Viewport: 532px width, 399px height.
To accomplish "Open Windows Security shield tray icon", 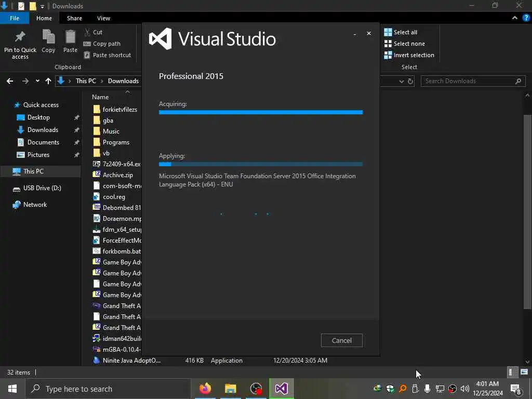I will coord(390,389).
